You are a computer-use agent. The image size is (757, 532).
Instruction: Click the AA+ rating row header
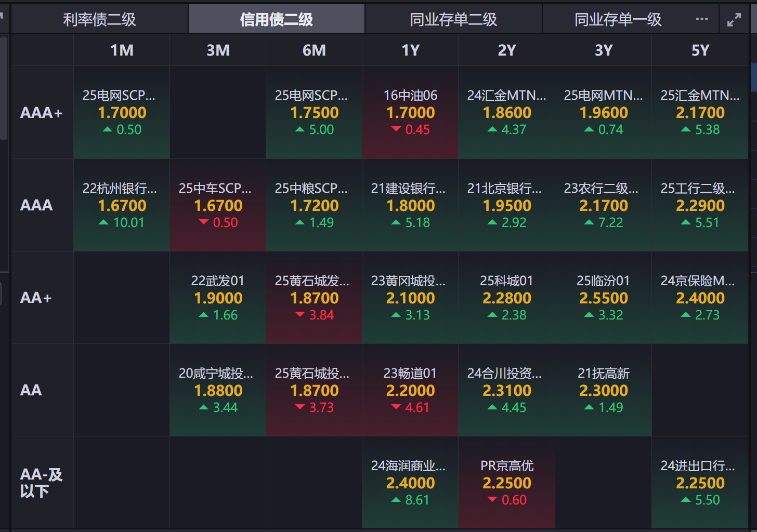tap(36, 298)
